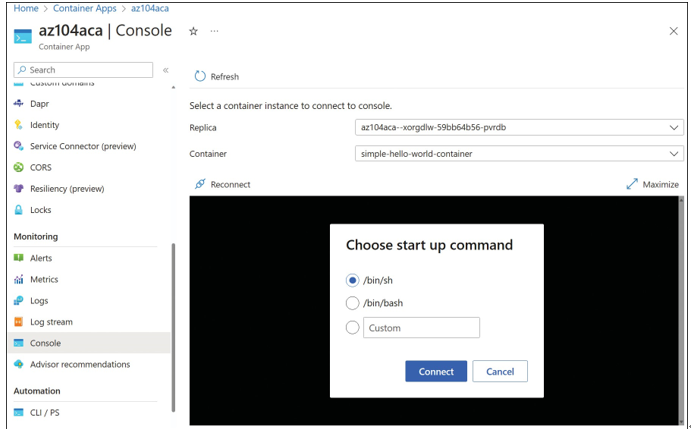Click the Container App console header icon

tap(22, 37)
